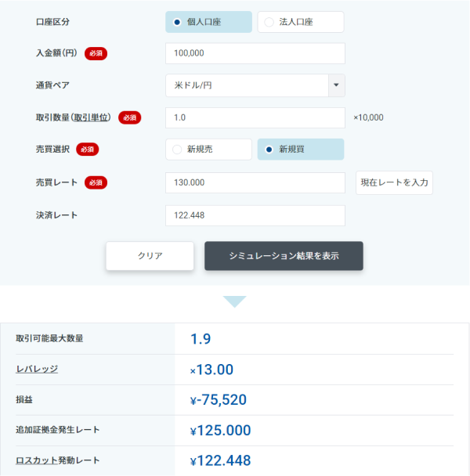
Task: Click the 口座区分 label
Action: pyautogui.click(x=52, y=22)
